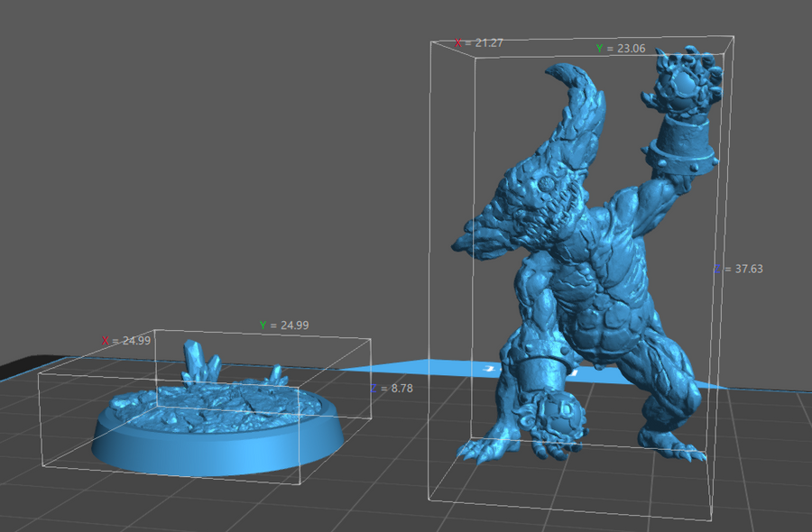
Task: Click the Y = 23.06 dimension label
Action: point(620,49)
